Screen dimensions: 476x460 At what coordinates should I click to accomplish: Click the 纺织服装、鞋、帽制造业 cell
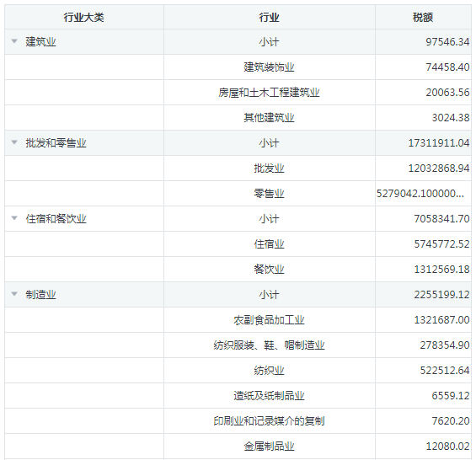(270, 345)
